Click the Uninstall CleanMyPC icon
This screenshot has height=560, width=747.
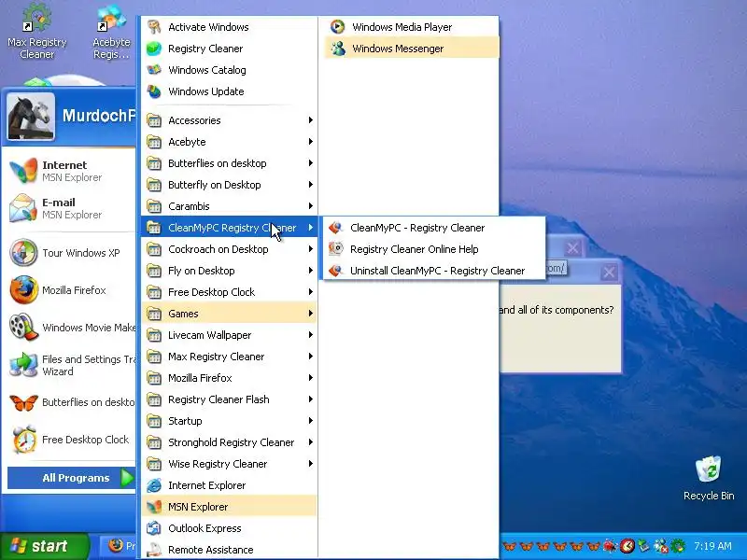[x=336, y=271]
